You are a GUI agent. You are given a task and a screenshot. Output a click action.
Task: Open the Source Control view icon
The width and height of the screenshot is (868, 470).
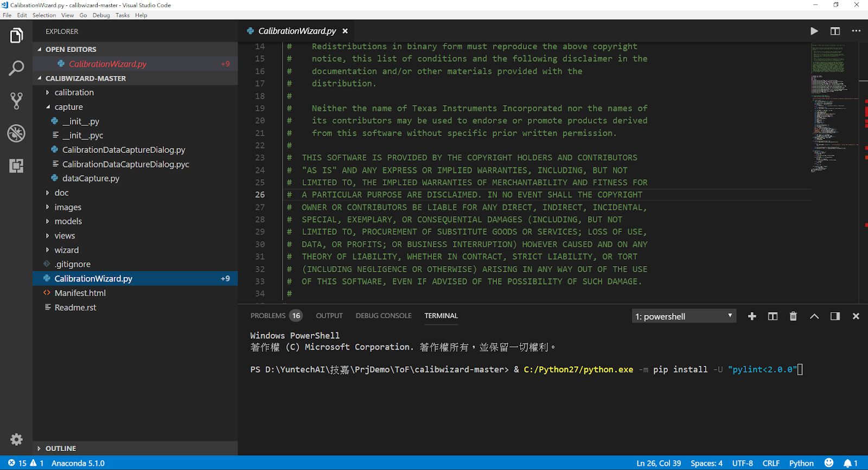pyautogui.click(x=16, y=101)
